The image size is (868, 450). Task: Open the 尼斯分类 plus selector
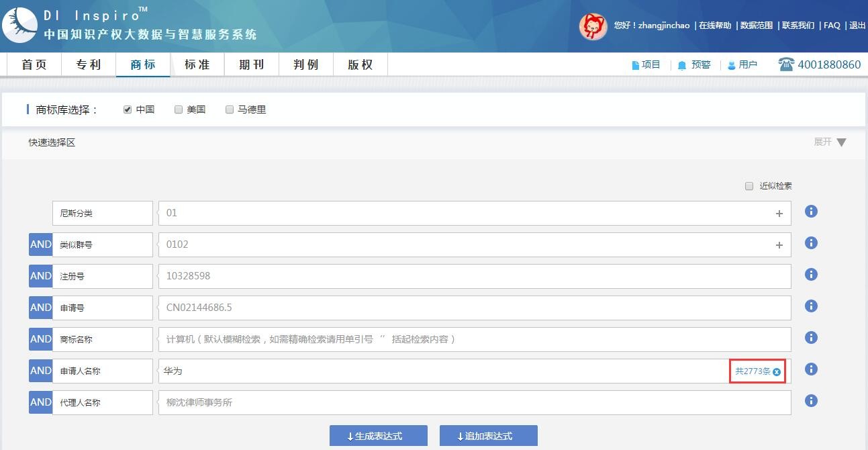point(779,214)
